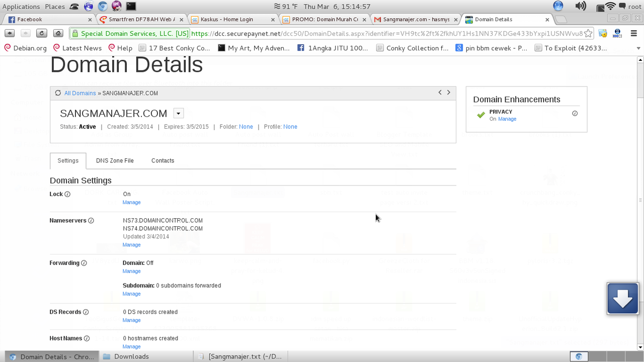The height and width of the screenshot is (362, 644).
Task: Open the 17 Best Conky bookmark
Action: pyautogui.click(x=174, y=48)
